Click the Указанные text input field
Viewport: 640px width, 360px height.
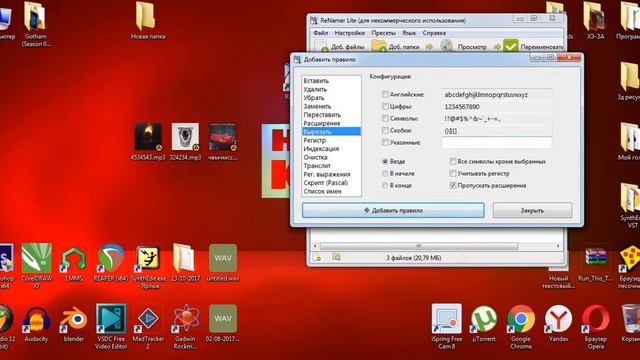point(497,142)
